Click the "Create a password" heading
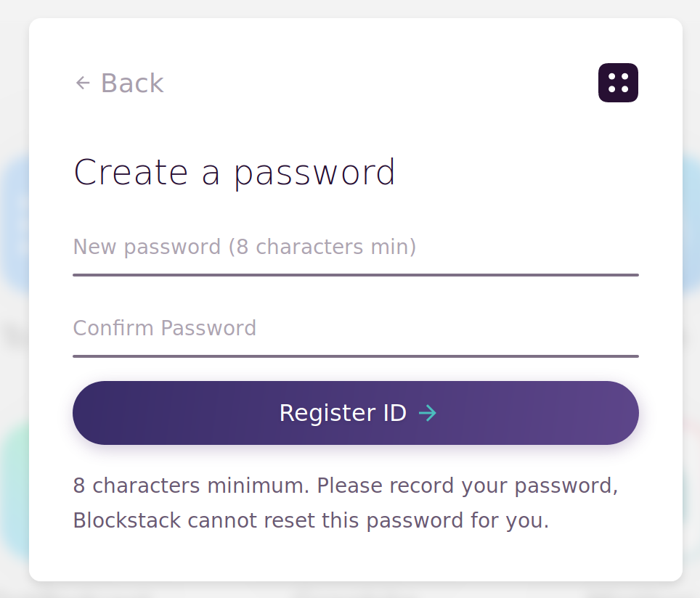 point(234,173)
